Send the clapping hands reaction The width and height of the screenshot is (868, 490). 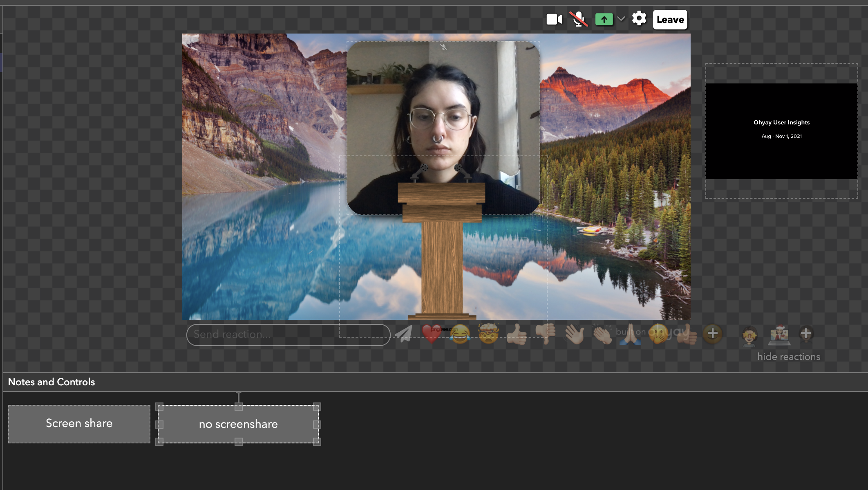click(x=602, y=334)
